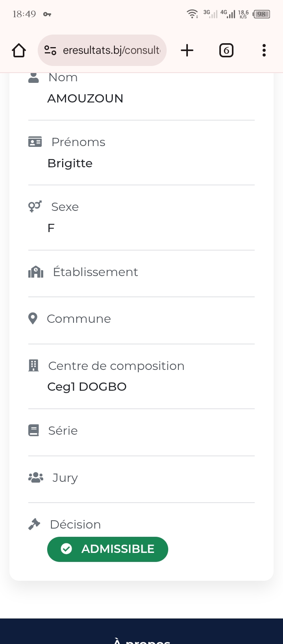
Task: Open tab switcher showing 6 tabs
Action: [226, 50]
